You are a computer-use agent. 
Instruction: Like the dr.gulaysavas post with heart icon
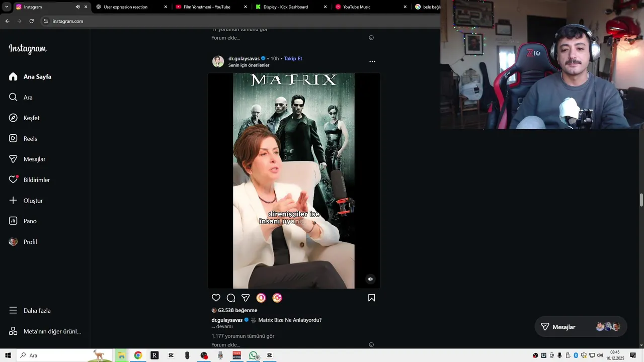point(216,298)
